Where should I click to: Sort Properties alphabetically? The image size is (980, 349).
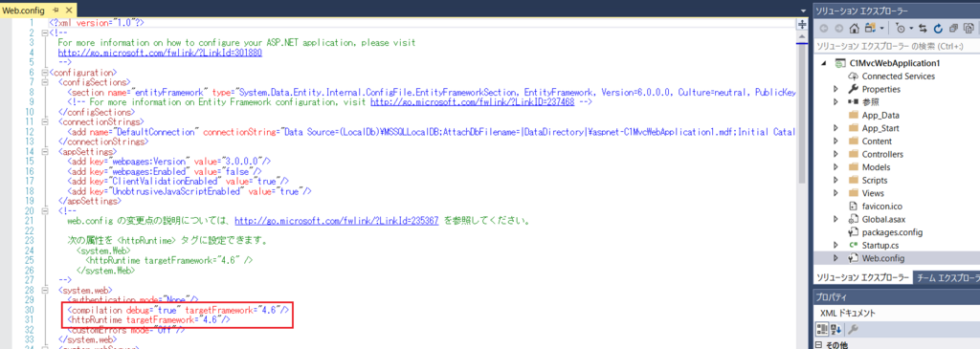(835, 329)
